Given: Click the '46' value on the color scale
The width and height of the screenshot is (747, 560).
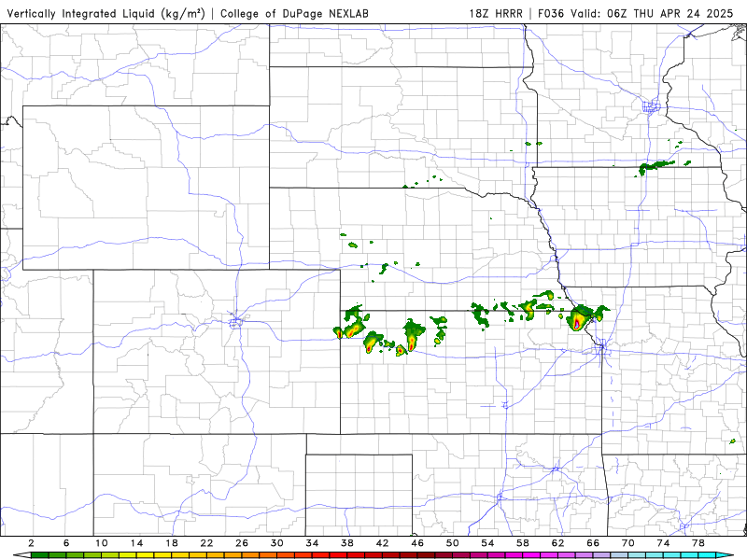Looking at the screenshot, I should click(417, 543).
